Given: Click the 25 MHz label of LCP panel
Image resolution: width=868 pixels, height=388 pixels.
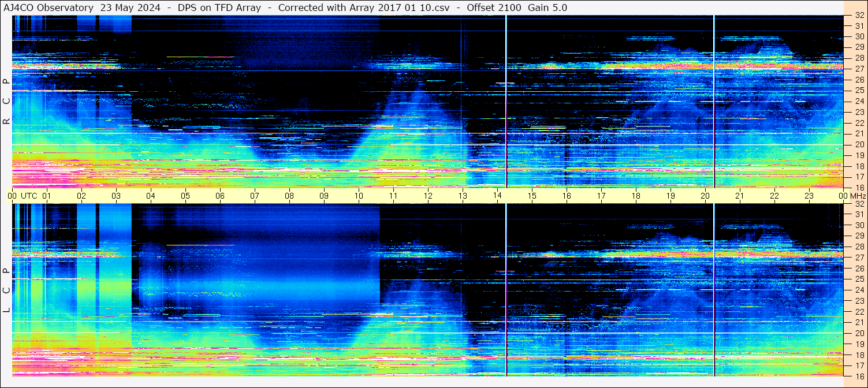Looking at the screenshot, I should 859,279.
